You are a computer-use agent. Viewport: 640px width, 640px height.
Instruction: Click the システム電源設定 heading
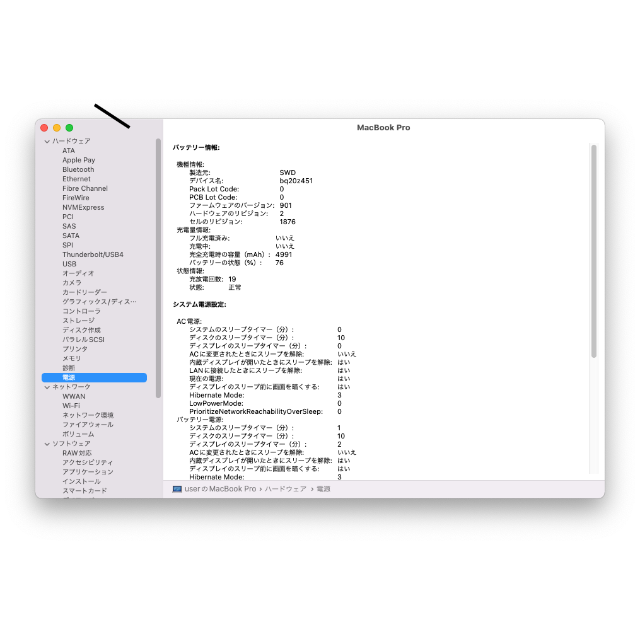(x=200, y=304)
